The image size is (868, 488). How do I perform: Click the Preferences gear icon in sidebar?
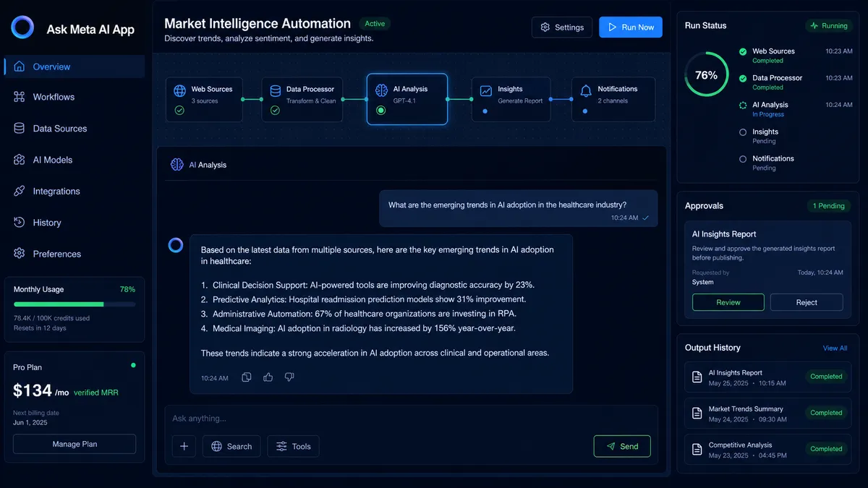click(20, 254)
